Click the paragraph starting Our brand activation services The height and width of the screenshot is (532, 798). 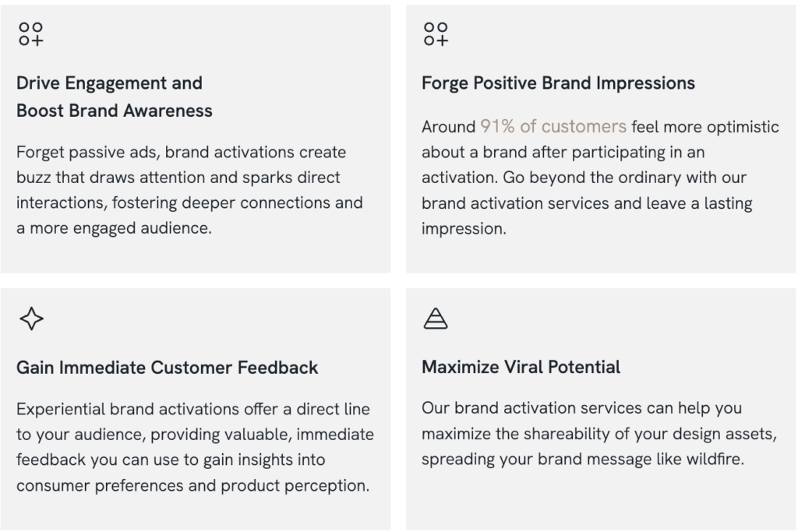[x=599, y=433]
